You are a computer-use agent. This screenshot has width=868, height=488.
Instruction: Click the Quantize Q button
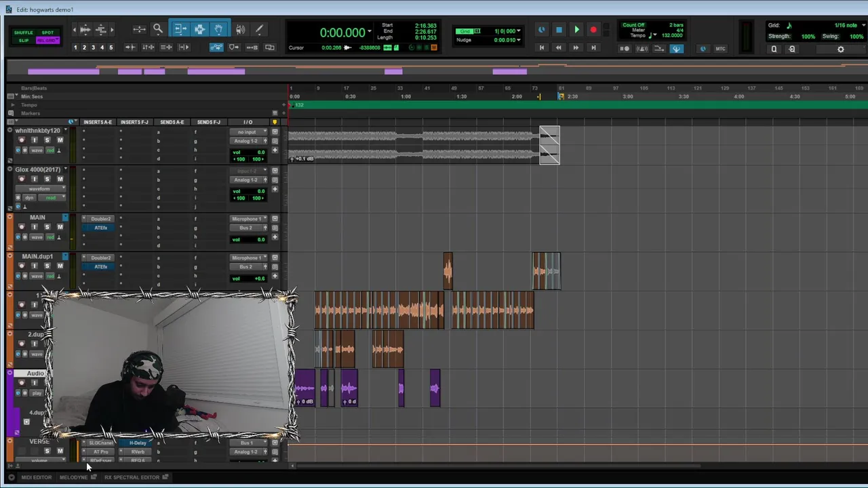point(774,49)
